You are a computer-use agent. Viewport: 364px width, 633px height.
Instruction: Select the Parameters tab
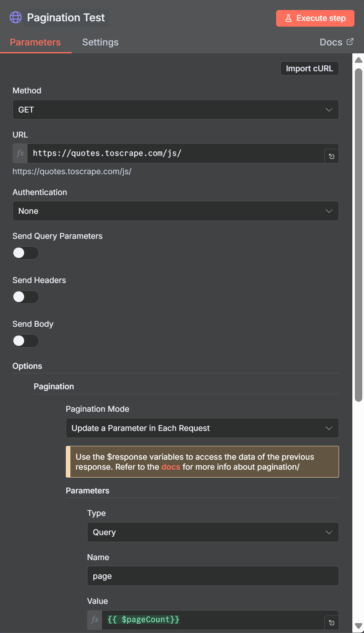[x=35, y=42]
